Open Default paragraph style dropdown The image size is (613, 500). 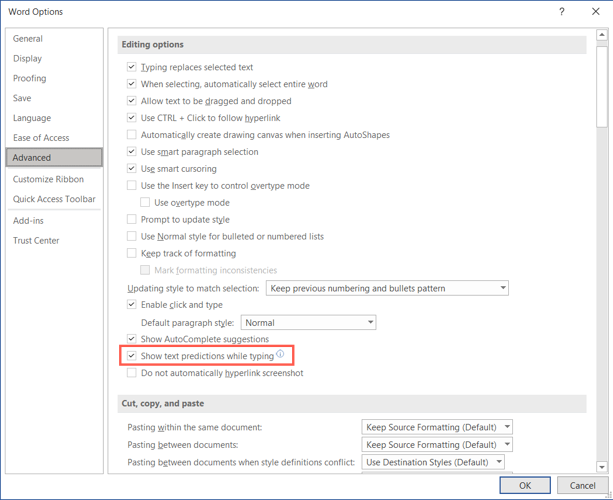[x=309, y=323]
